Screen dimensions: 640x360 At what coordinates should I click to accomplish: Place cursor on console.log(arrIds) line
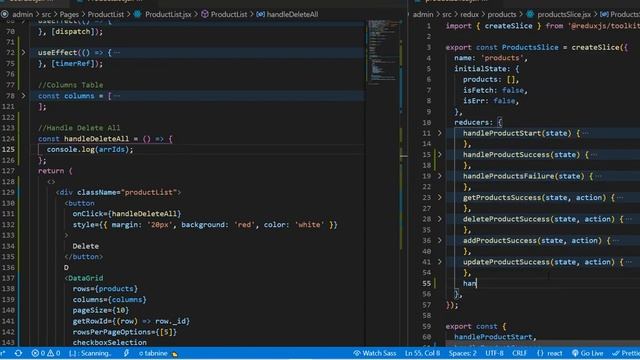pyautogui.click(x=90, y=149)
